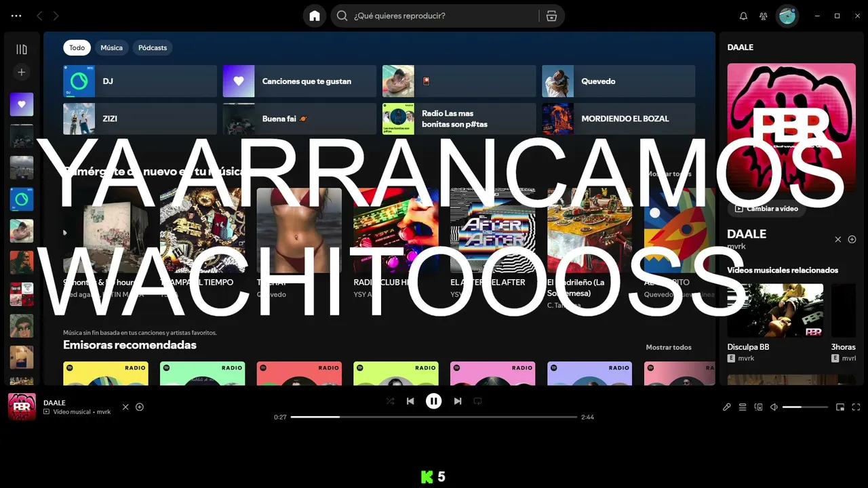Open 'Radio Las mas bonitas son p#tas'
Viewport: 868px width, 488px height.
coord(459,119)
